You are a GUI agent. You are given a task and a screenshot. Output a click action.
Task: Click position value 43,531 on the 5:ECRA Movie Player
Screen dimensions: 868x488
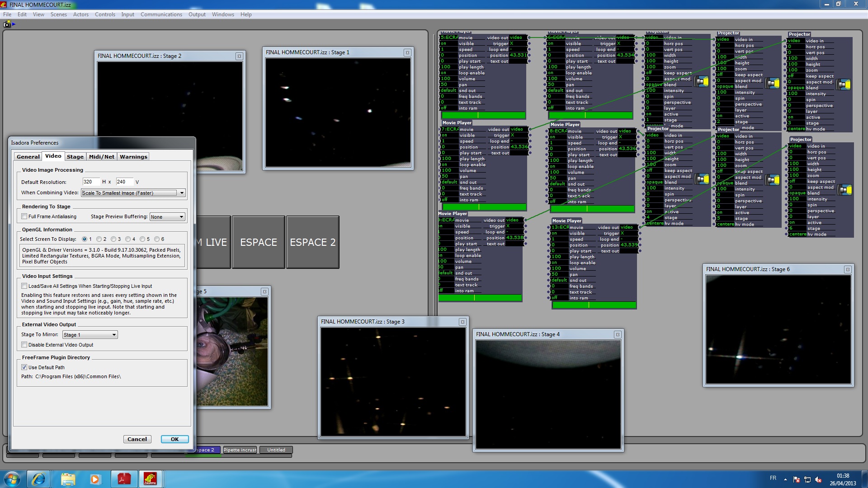[x=518, y=55]
